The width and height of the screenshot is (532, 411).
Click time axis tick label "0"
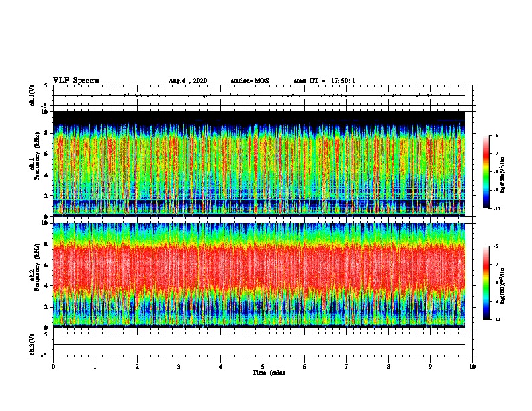[53, 366]
